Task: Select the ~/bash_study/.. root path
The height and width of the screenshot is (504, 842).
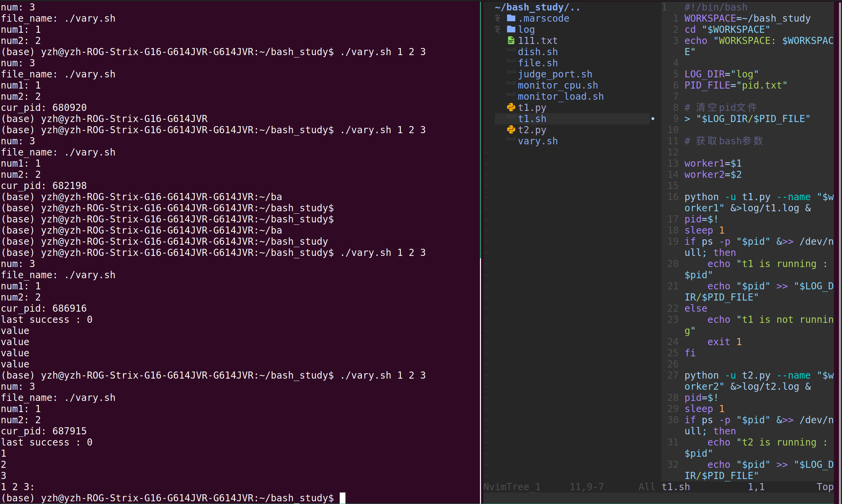Action: (x=537, y=7)
